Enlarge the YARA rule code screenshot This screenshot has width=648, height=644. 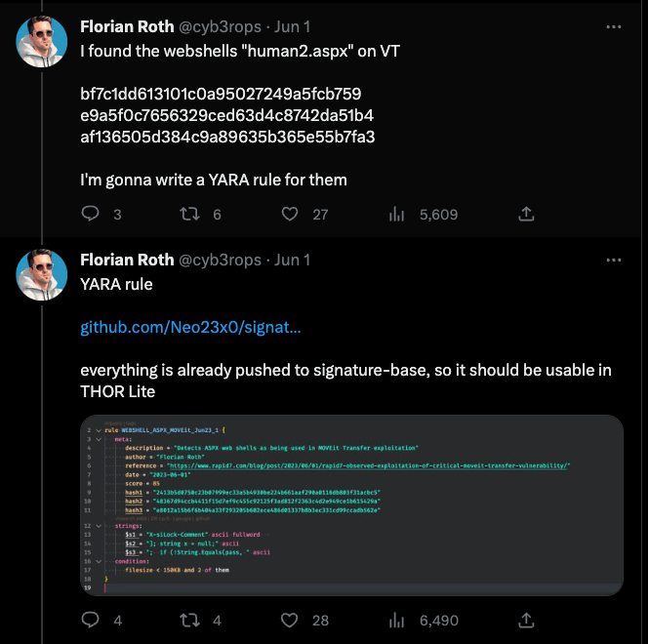tap(351, 505)
